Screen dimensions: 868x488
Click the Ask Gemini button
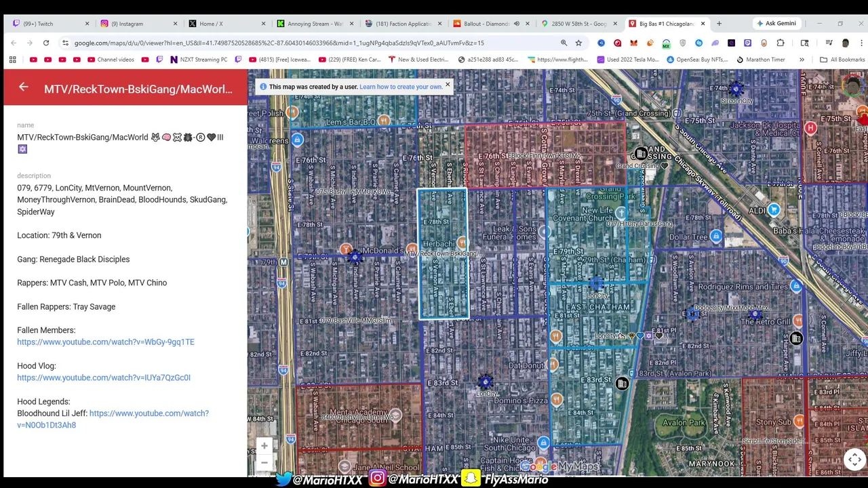click(777, 24)
